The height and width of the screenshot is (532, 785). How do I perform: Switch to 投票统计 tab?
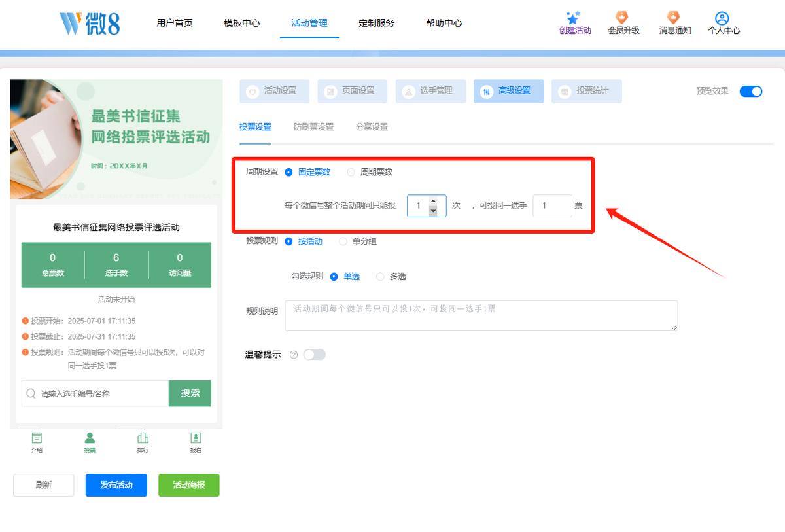[586, 91]
